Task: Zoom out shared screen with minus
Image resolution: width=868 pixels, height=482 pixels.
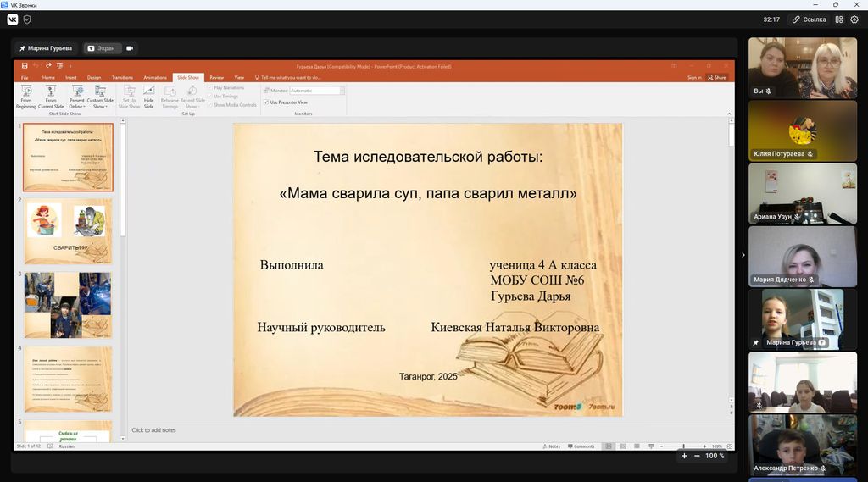Action: click(x=697, y=456)
